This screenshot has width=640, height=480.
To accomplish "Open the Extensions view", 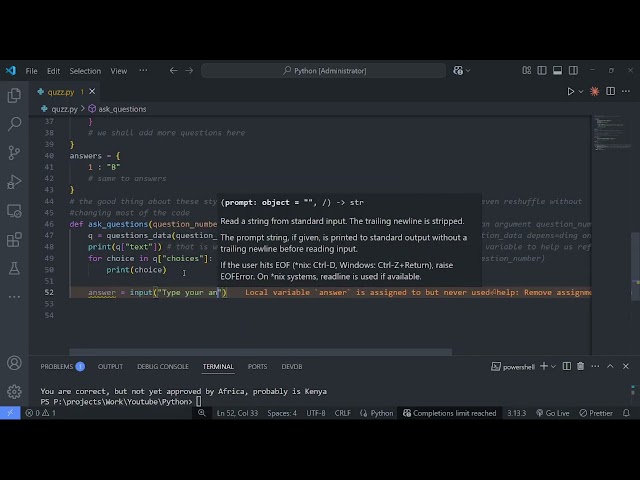I will [14, 240].
